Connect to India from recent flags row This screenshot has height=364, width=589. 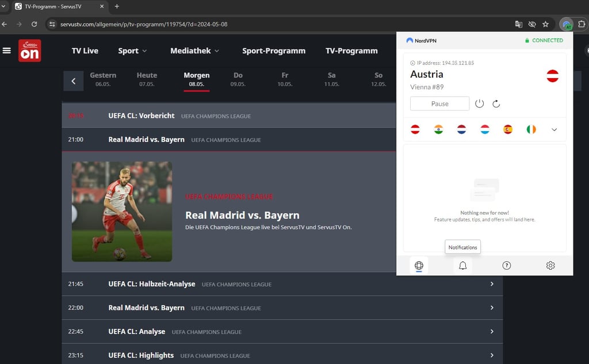[438, 129]
